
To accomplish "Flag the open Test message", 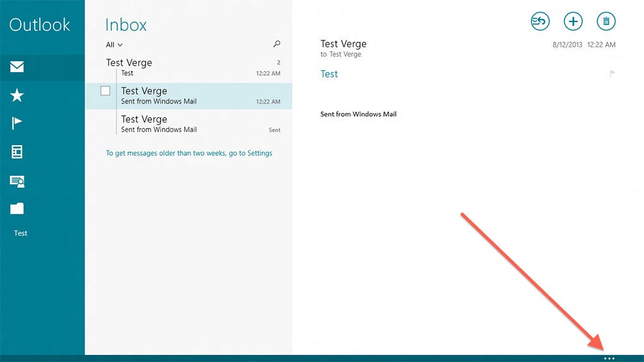I will point(612,73).
